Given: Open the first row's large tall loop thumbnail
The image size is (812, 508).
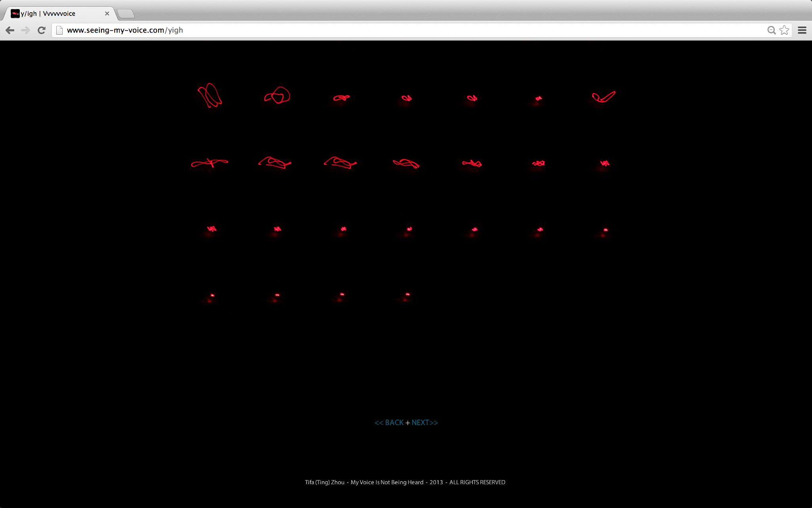Looking at the screenshot, I should [x=210, y=96].
